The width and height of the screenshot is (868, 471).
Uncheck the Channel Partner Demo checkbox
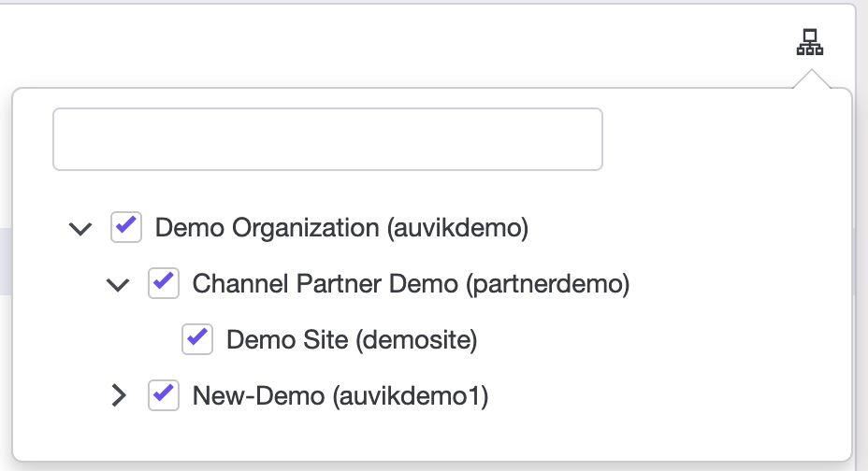tap(164, 283)
